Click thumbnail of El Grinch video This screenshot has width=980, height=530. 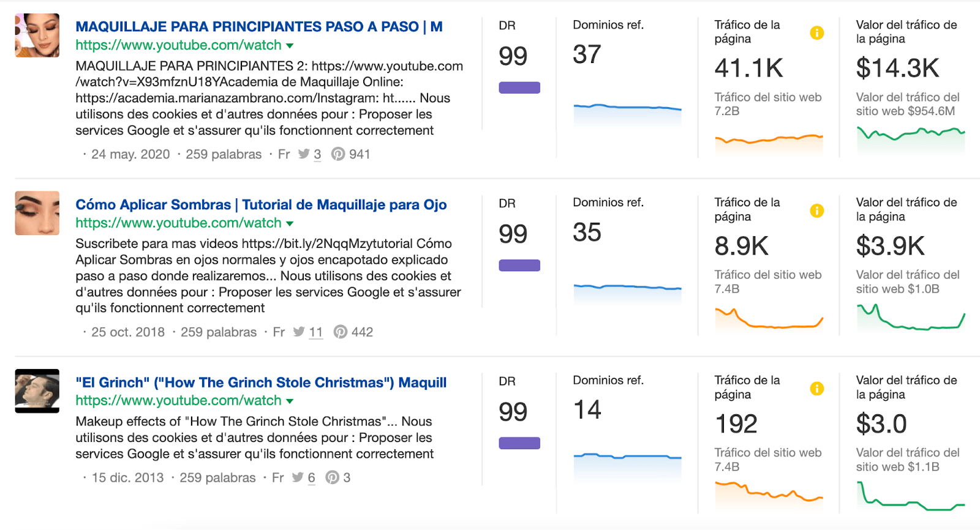tap(37, 391)
